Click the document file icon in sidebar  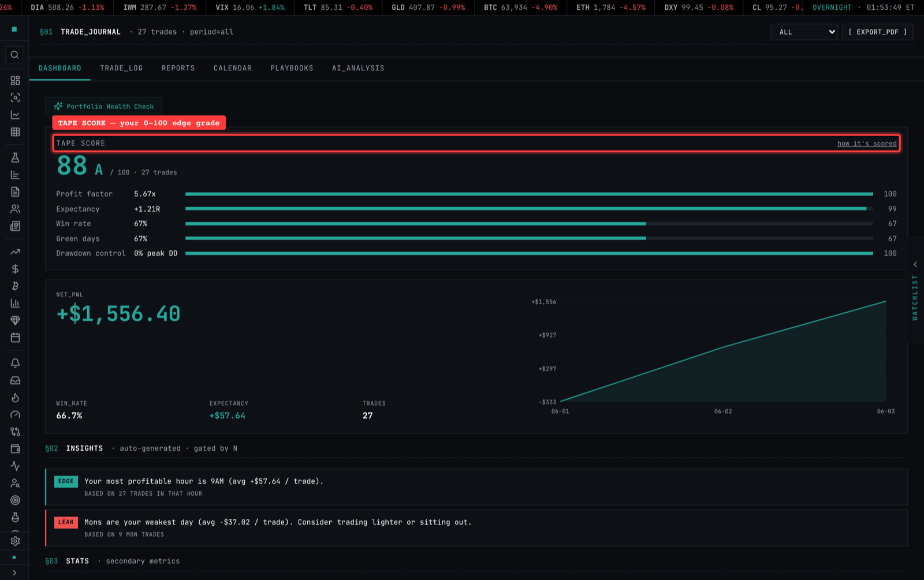click(x=15, y=192)
